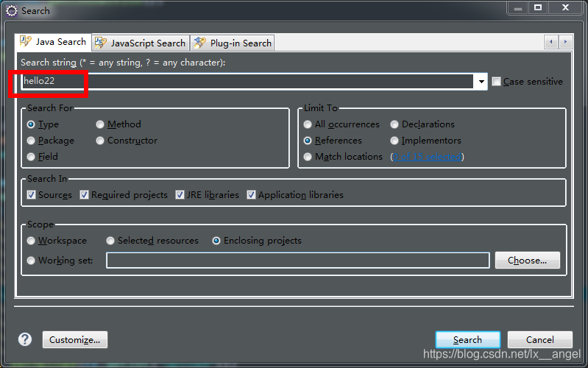Screen dimensions: 588x368
Task: Click the Working set text field
Action: pyautogui.click(x=298, y=261)
